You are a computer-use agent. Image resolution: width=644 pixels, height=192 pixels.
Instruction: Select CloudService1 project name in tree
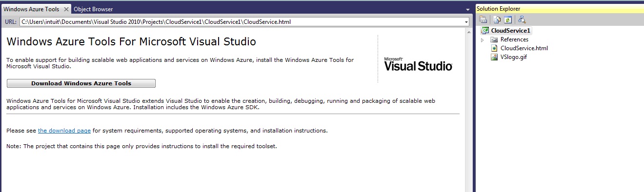[511, 31]
